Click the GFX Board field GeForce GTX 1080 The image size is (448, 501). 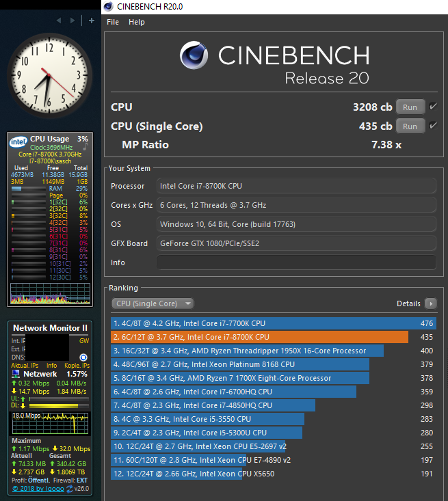[x=296, y=243]
